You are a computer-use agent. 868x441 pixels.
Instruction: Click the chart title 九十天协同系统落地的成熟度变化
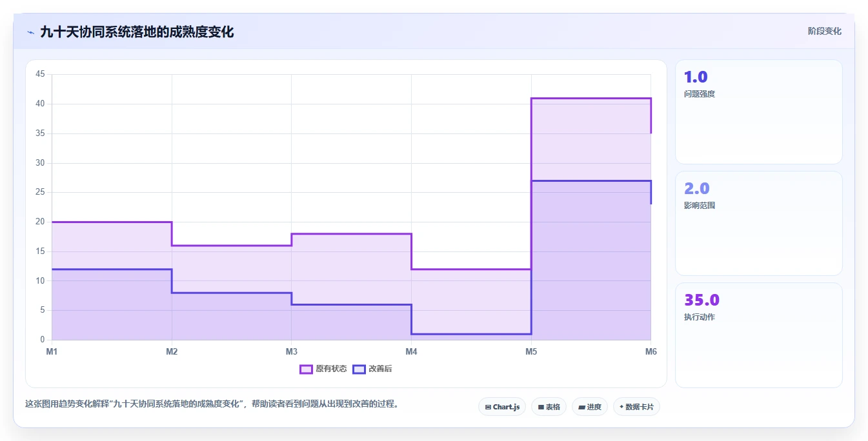(137, 32)
